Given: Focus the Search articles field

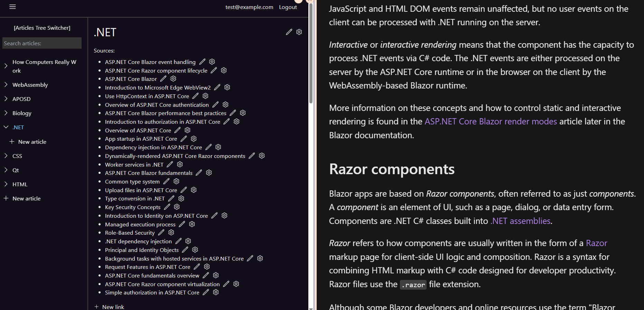Looking at the screenshot, I should tap(42, 43).
